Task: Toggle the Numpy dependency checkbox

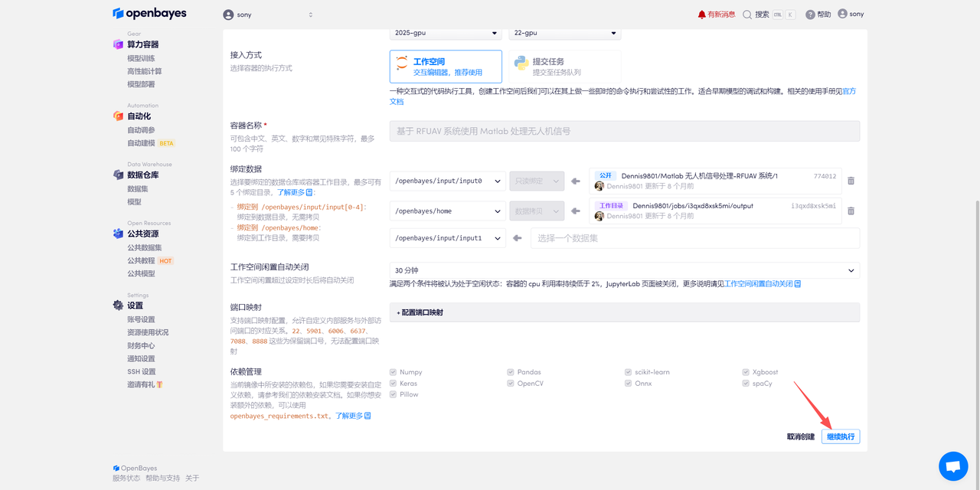Action: (393, 372)
